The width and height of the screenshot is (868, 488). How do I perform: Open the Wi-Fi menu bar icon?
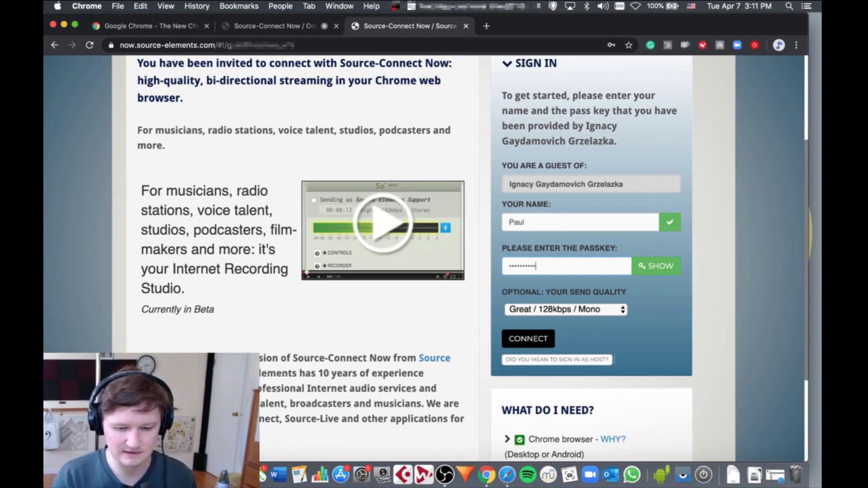pos(635,6)
